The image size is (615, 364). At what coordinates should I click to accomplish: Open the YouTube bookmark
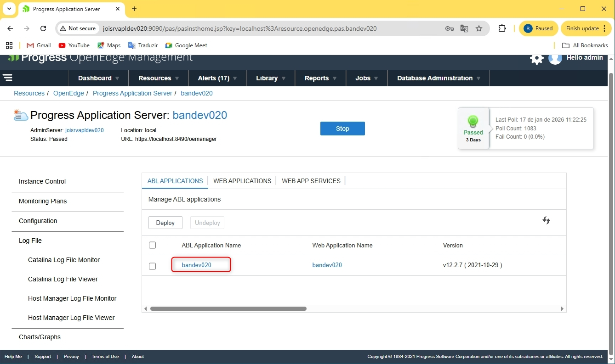point(74,45)
